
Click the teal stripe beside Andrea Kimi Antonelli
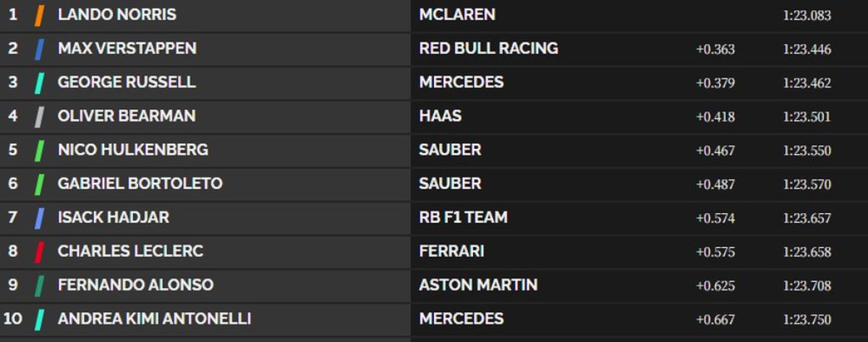(39, 319)
